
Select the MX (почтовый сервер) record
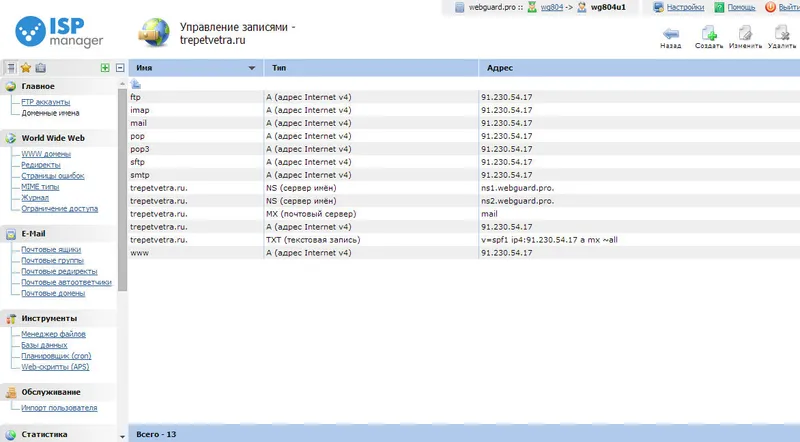(464, 214)
